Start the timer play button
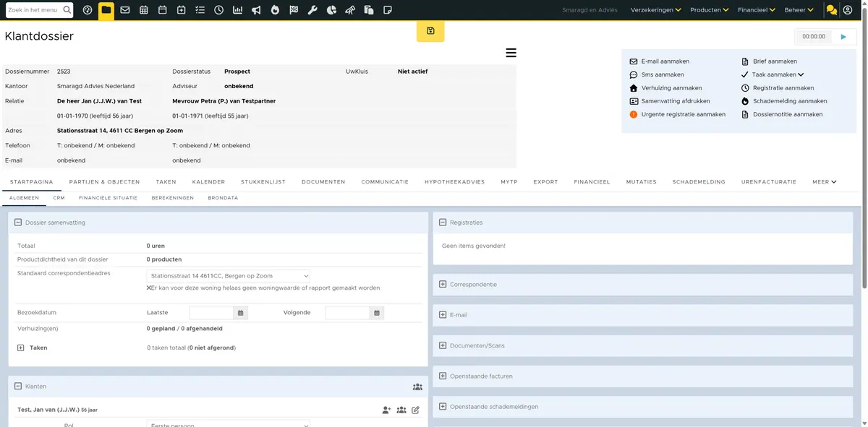The width and height of the screenshot is (868, 427). click(x=843, y=36)
